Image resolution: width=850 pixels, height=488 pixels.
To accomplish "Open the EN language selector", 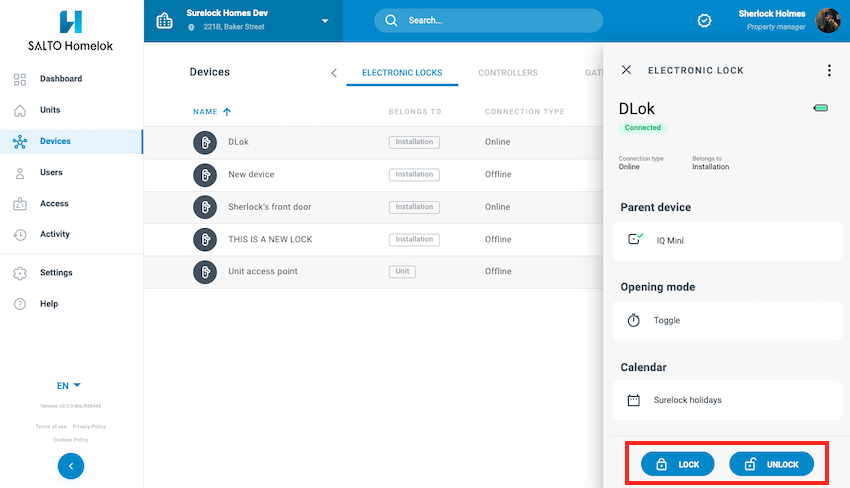I will point(69,385).
